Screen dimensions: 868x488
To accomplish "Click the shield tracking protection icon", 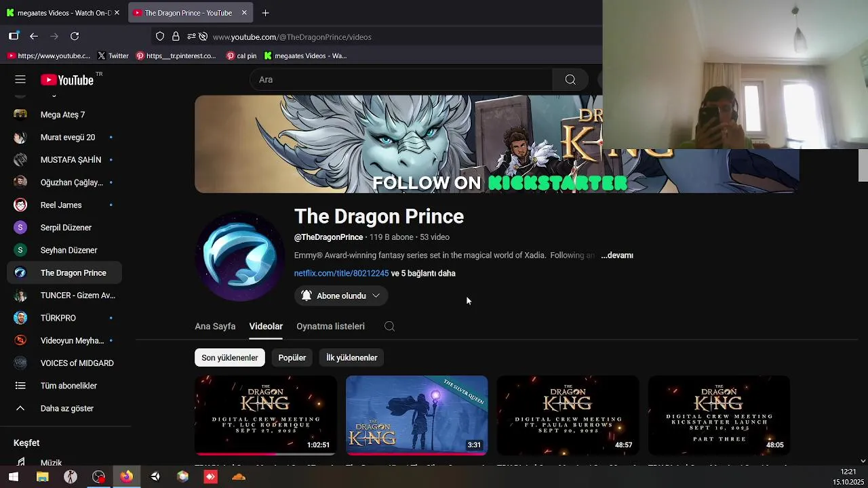I will 160,37.
